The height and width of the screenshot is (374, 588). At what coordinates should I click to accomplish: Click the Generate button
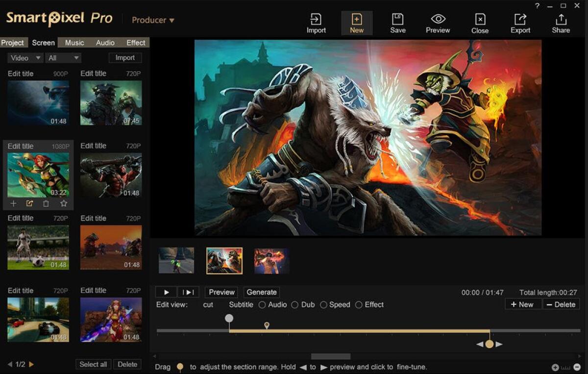coord(261,292)
